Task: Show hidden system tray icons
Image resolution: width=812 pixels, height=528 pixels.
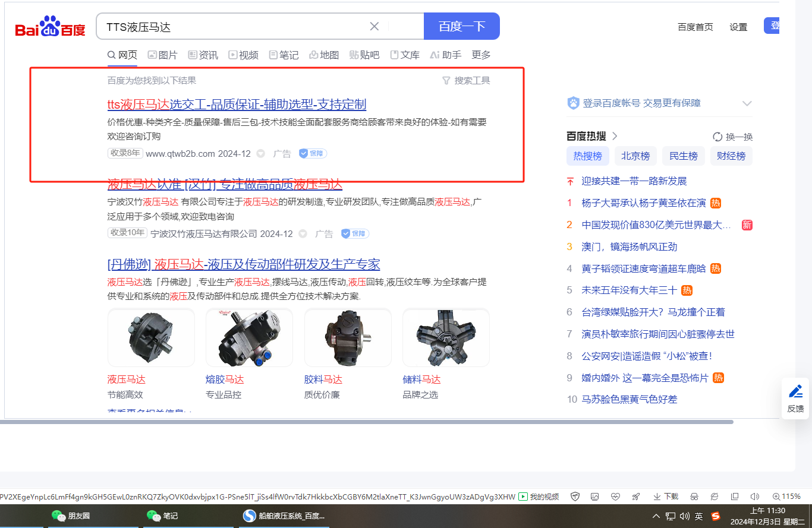Action: pyautogui.click(x=656, y=516)
